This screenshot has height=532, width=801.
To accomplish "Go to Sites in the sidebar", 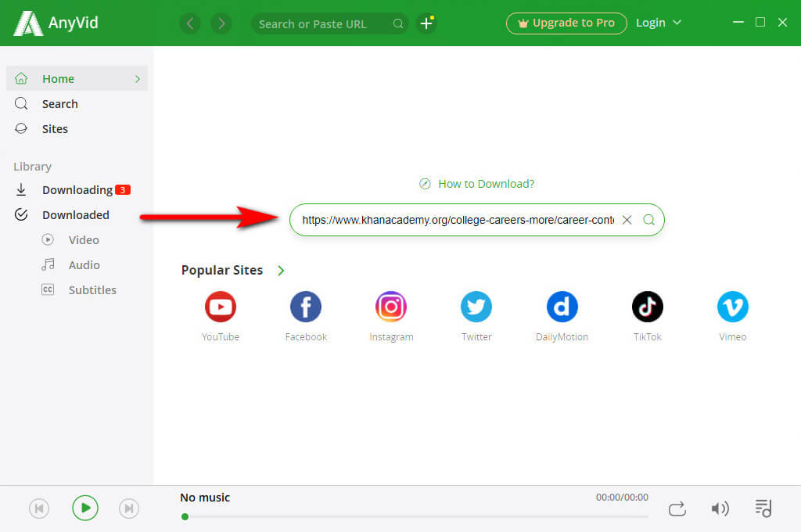I will pyautogui.click(x=55, y=129).
